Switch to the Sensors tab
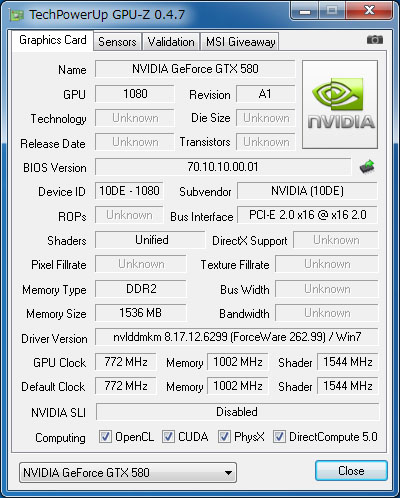 coord(117,42)
